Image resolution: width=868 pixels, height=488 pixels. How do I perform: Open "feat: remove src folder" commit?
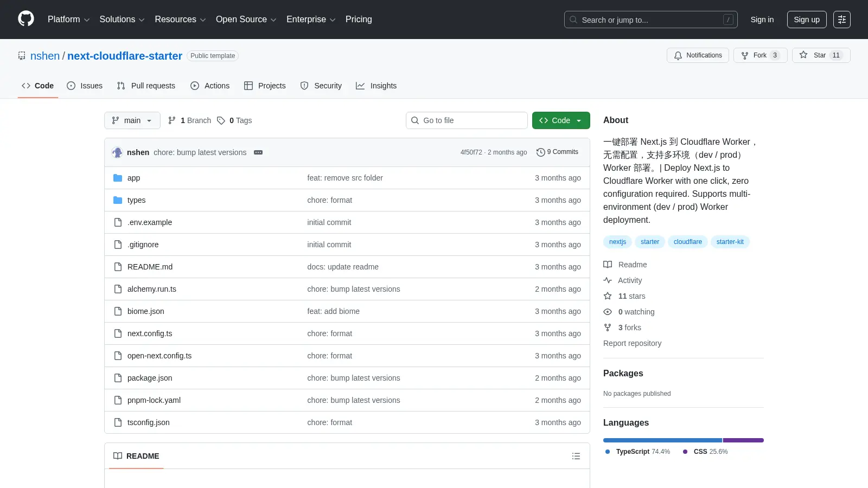tap(345, 178)
